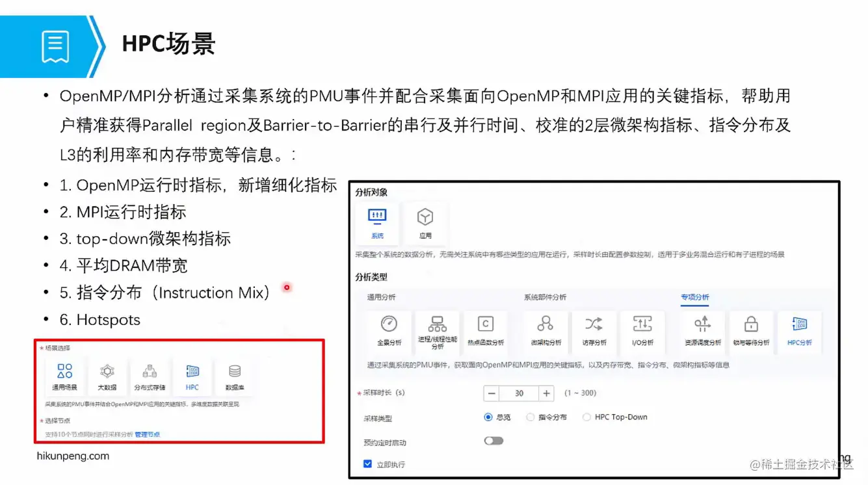Viewport: 868px width, 485px height.
Task: Click the 分析对象 section heading
Action: pyautogui.click(x=371, y=192)
